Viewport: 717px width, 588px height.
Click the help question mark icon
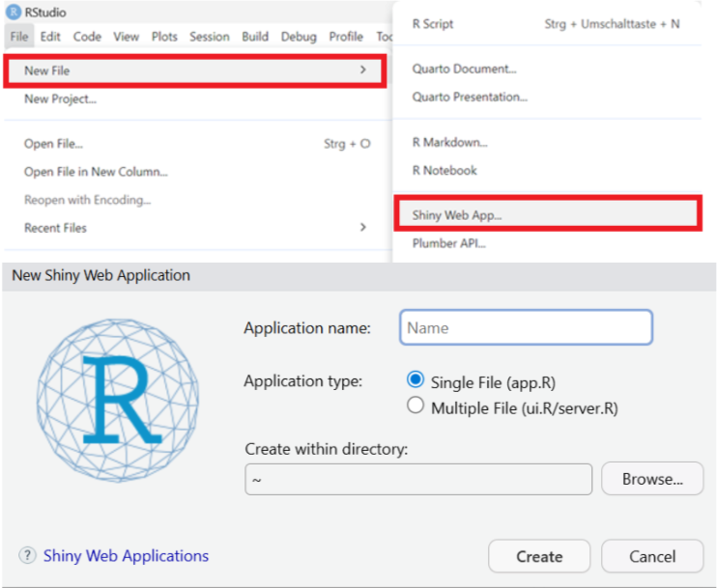coord(27,555)
